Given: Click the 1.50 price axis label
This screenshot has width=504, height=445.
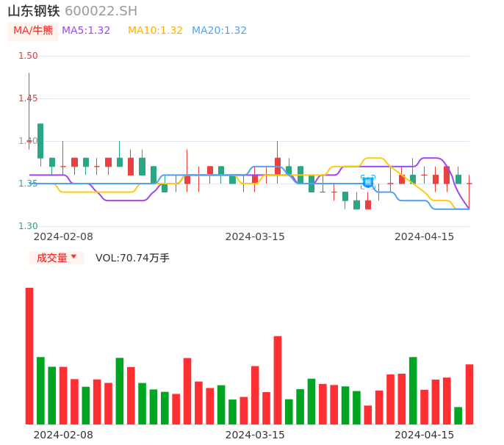Looking at the screenshot, I should [x=28, y=56].
